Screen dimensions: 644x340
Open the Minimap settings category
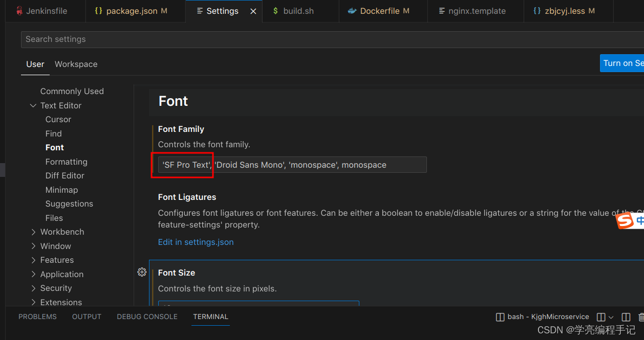(x=62, y=190)
